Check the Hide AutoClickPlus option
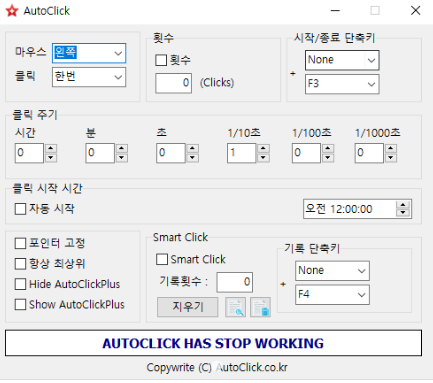 (x=20, y=284)
